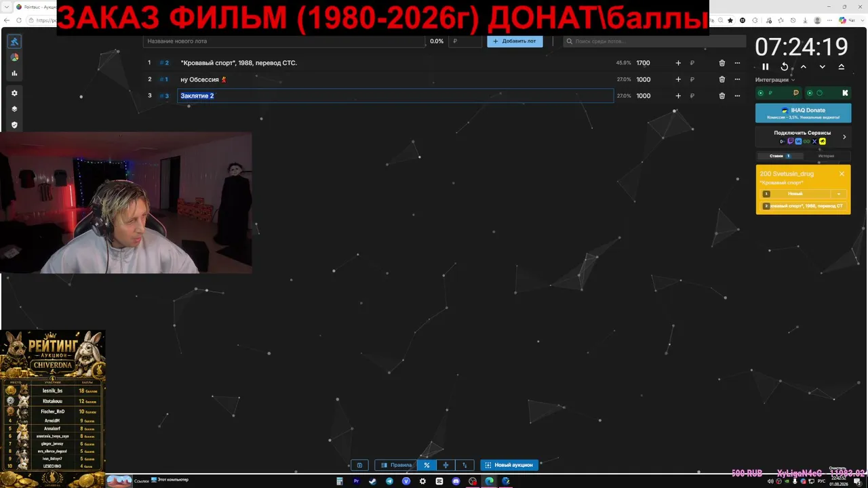868x488 pixels.
Task: Increase timer with the up chevron
Action: (804, 66)
